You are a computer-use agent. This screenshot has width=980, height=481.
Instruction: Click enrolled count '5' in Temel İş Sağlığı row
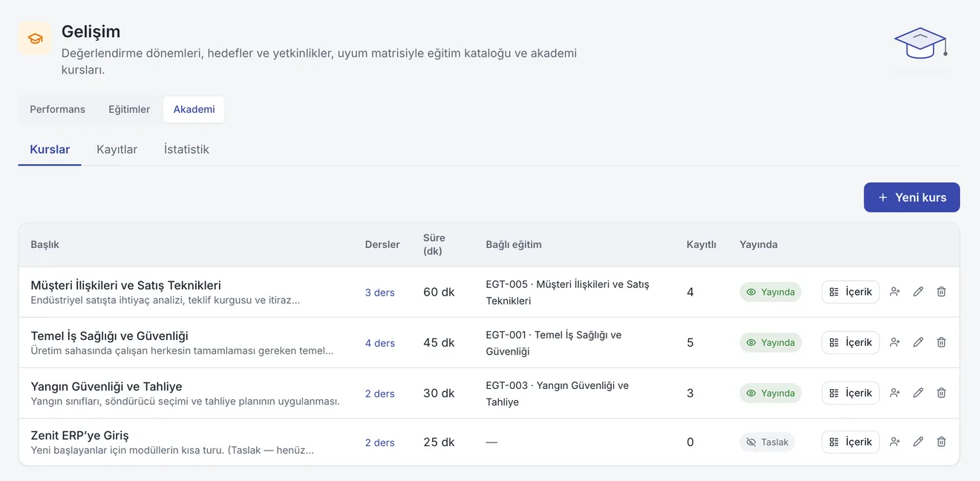[690, 343]
